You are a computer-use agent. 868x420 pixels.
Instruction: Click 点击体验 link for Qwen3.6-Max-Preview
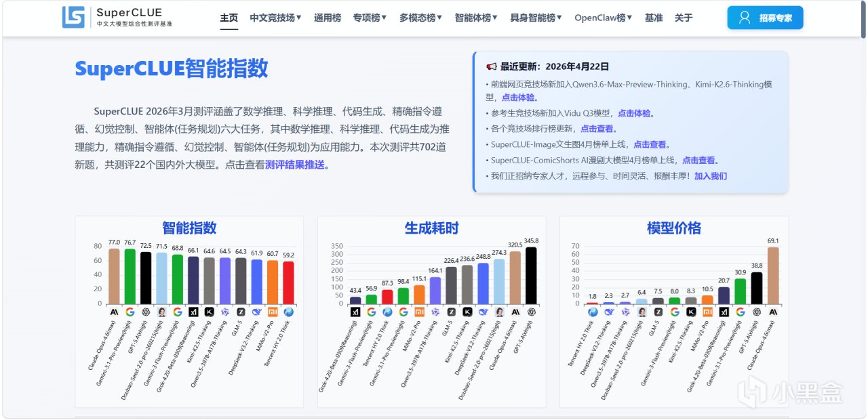tap(518, 98)
